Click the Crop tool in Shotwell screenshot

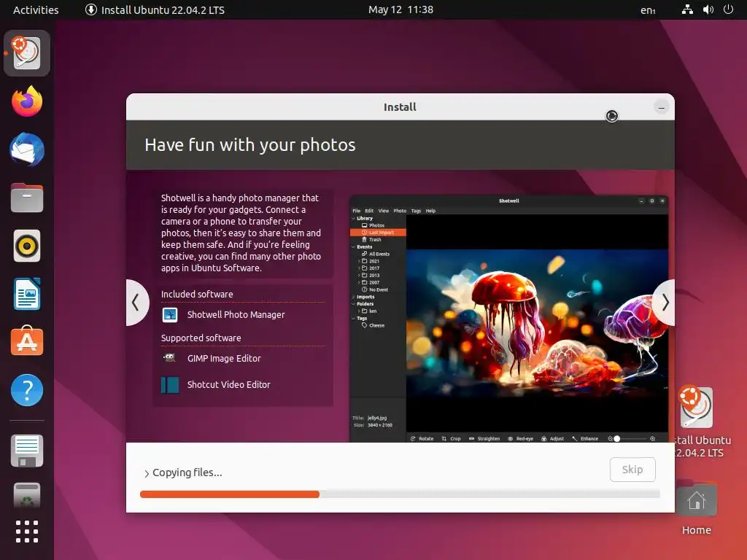click(x=451, y=438)
